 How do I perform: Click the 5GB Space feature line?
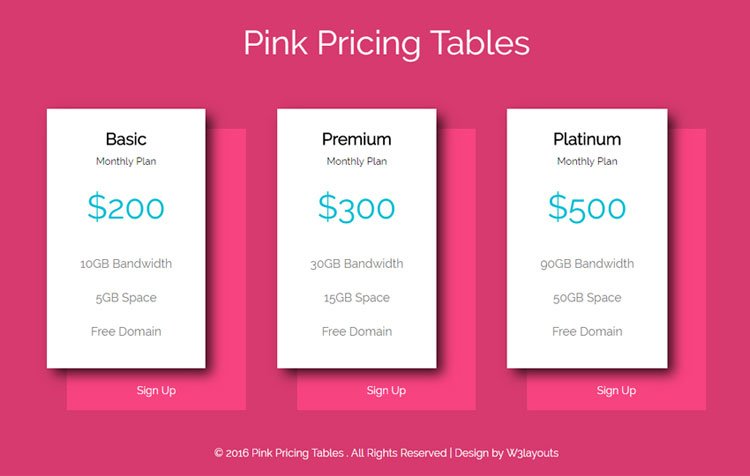[x=126, y=298]
